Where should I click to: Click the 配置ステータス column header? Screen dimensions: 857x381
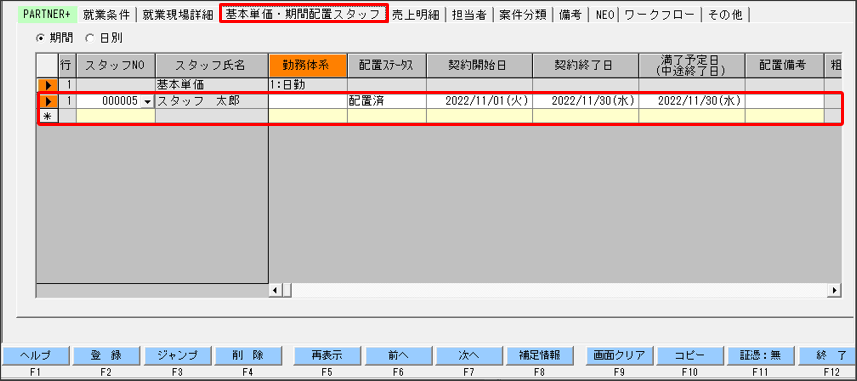pyautogui.click(x=387, y=66)
